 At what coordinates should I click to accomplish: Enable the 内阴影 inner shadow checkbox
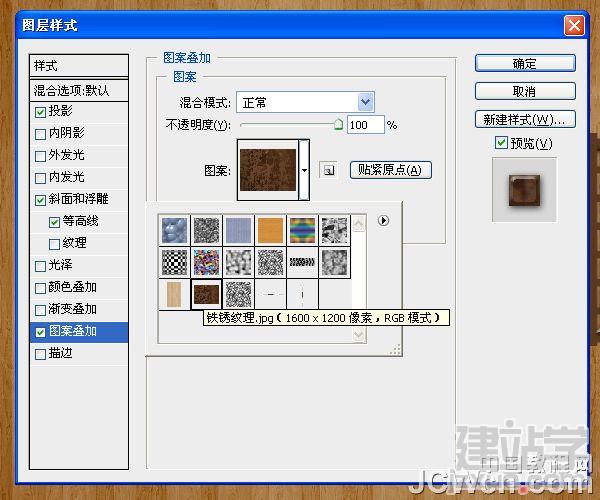pos(40,134)
